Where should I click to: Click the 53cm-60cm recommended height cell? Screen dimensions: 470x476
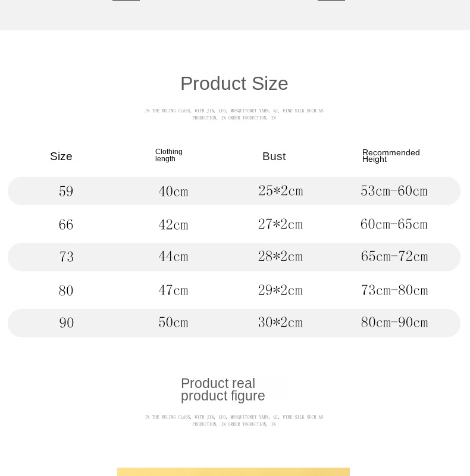[394, 191]
